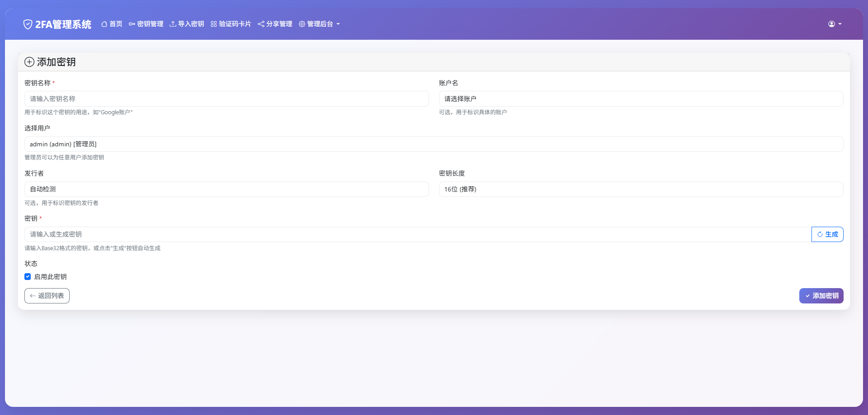Click the share icon beside 分享管理

click(x=261, y=24)
